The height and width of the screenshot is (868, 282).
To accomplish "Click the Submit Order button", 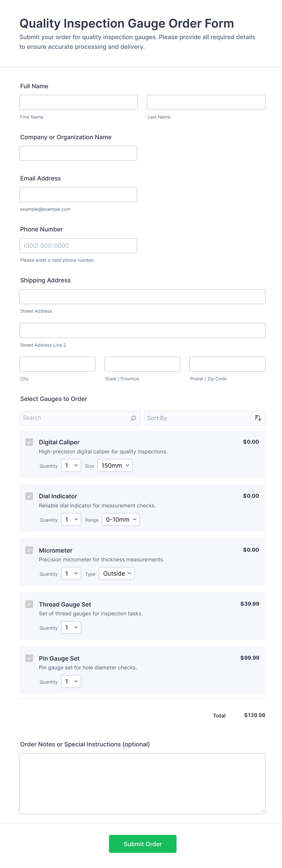I will 143,844.
